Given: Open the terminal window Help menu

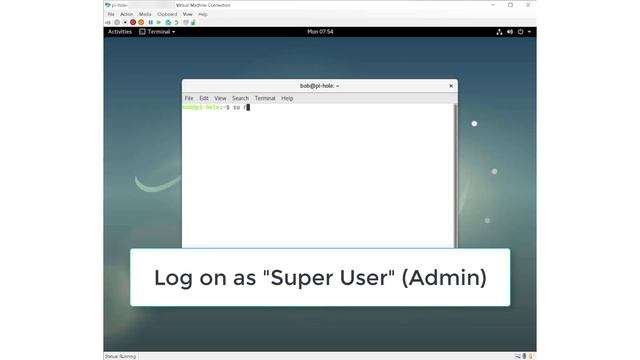Looking at the screenshot, I should 287,98.
